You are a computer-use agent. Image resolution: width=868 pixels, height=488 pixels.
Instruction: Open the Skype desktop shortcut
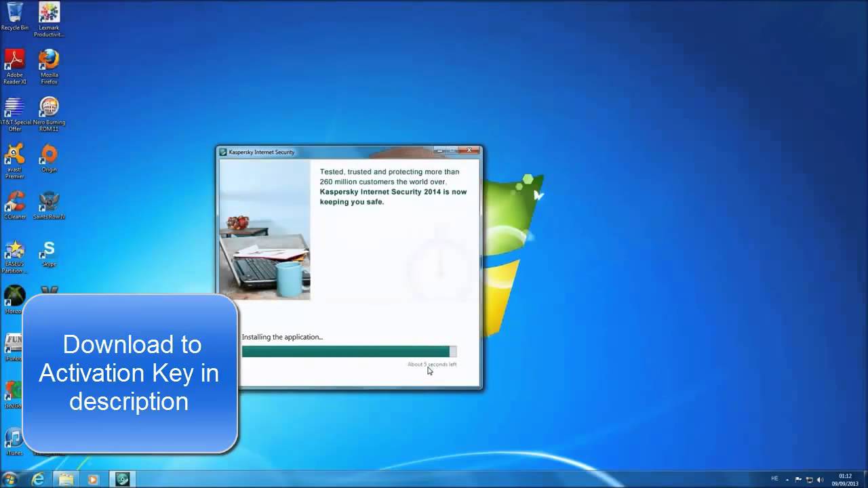point(49,253)
